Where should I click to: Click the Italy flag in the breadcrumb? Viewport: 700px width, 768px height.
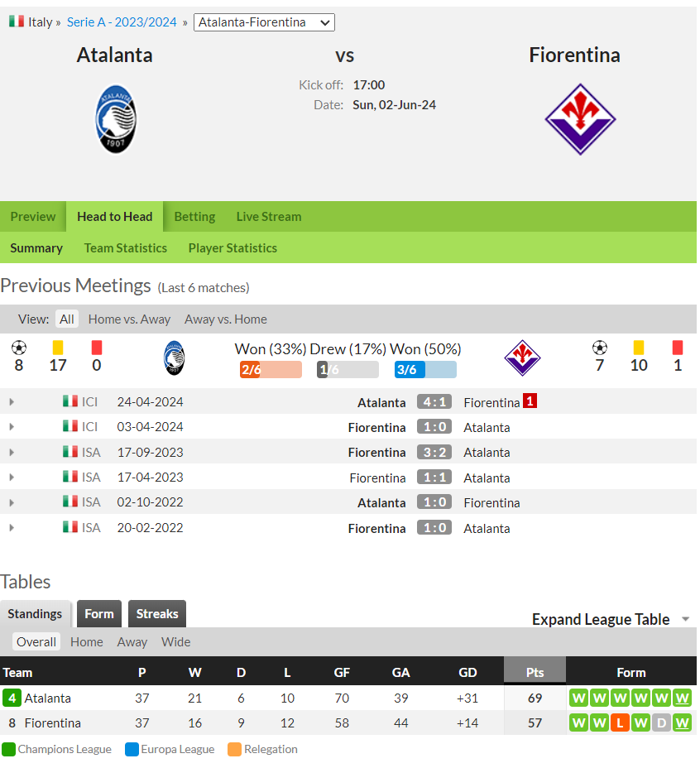17,22
